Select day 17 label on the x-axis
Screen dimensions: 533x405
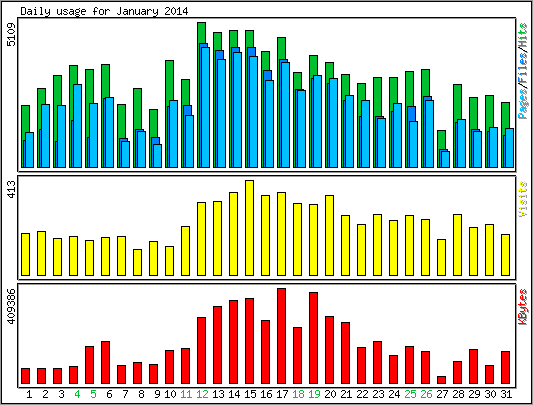click(x=282, y=394)
